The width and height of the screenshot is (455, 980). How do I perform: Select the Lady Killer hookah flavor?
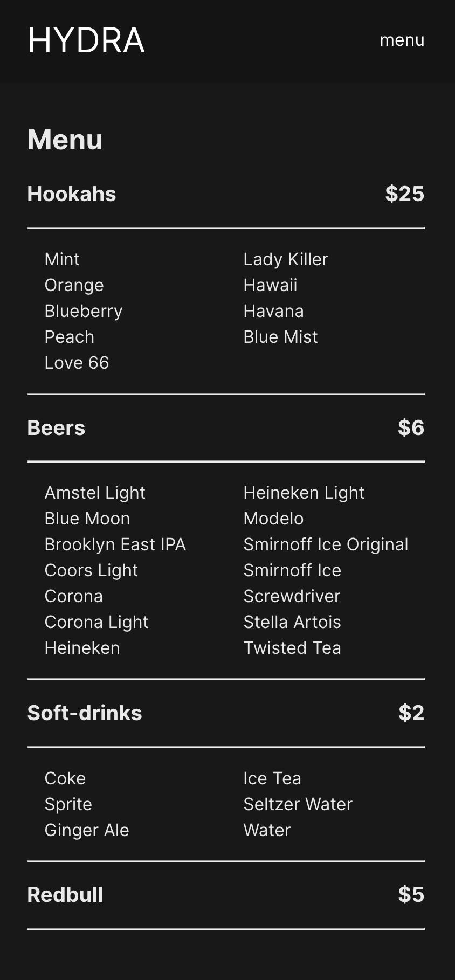tap(285, 259)
